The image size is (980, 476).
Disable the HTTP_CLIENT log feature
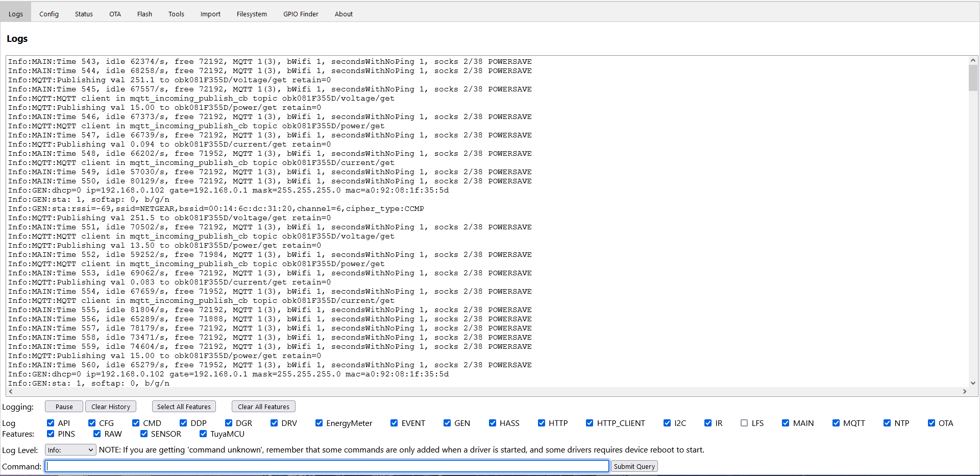(590, 423)
